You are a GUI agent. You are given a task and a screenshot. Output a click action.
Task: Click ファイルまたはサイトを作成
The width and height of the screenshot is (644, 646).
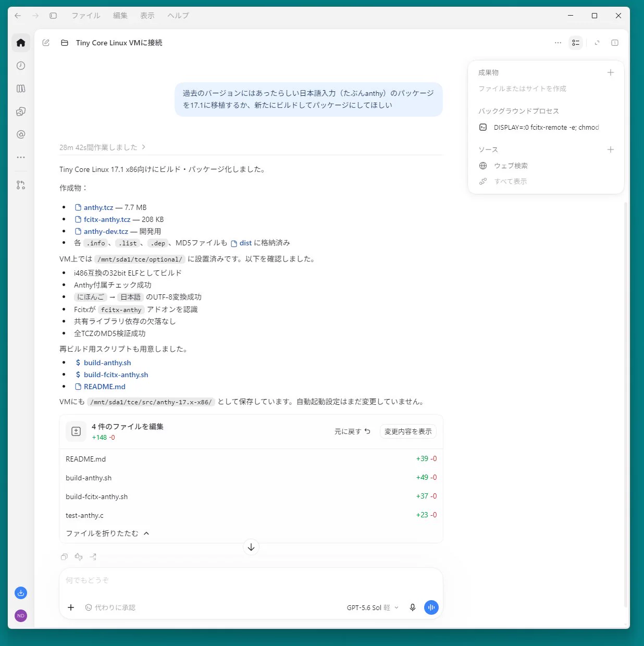[x=522, y=89]
